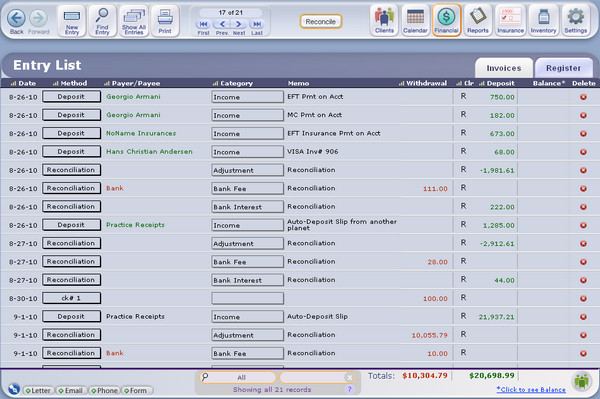Jump to Last record
The height and width of the screenshot is (399, 600).
pos(257,24)
